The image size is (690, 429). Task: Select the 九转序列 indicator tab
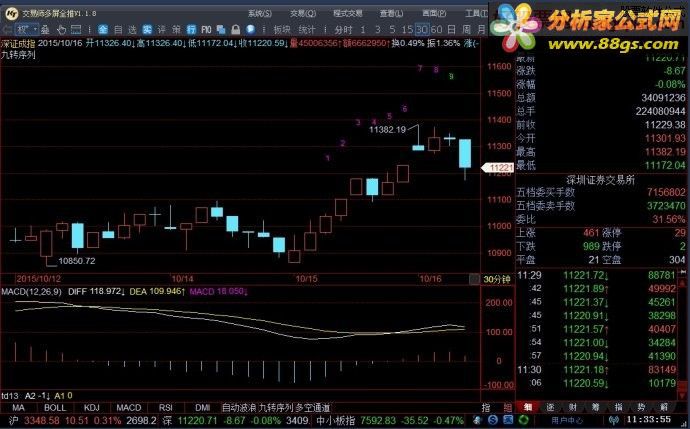pyautogui.click(x=276, y=407)
